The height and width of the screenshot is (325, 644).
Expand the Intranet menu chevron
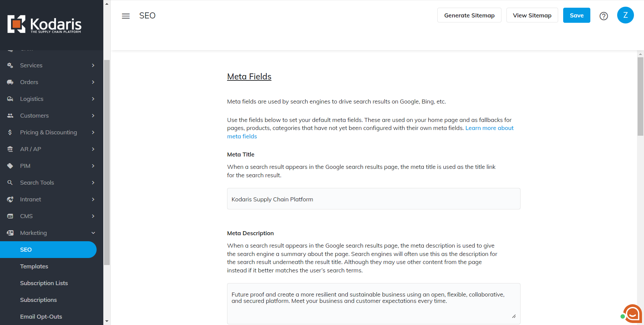93,199
